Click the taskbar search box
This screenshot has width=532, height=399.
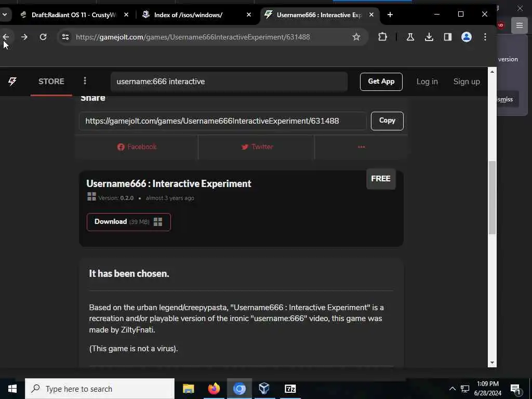click(100, 389)
